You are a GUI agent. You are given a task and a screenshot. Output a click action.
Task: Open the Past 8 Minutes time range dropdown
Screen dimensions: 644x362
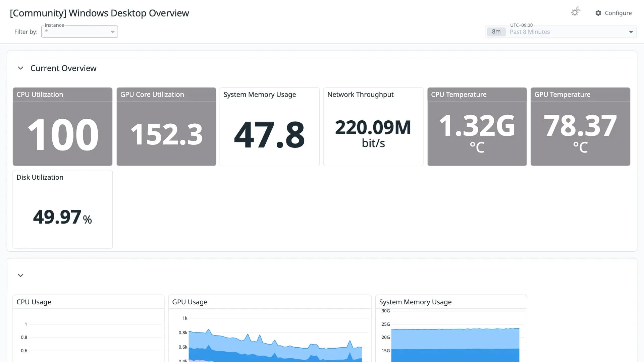[560, 32]
